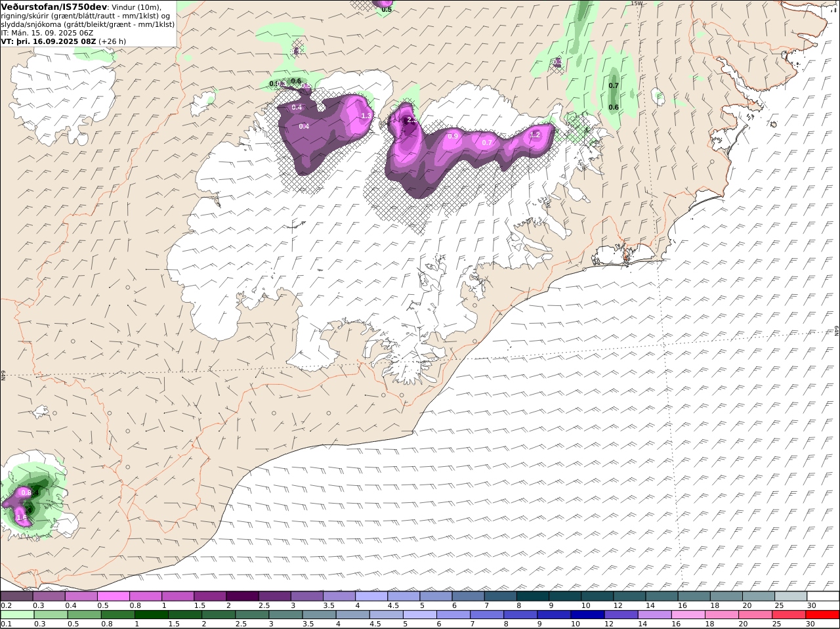Select the 12 swatch in upper legend row
The height and width of the screenshot is (629, 840).
click(x=629, y=596)
